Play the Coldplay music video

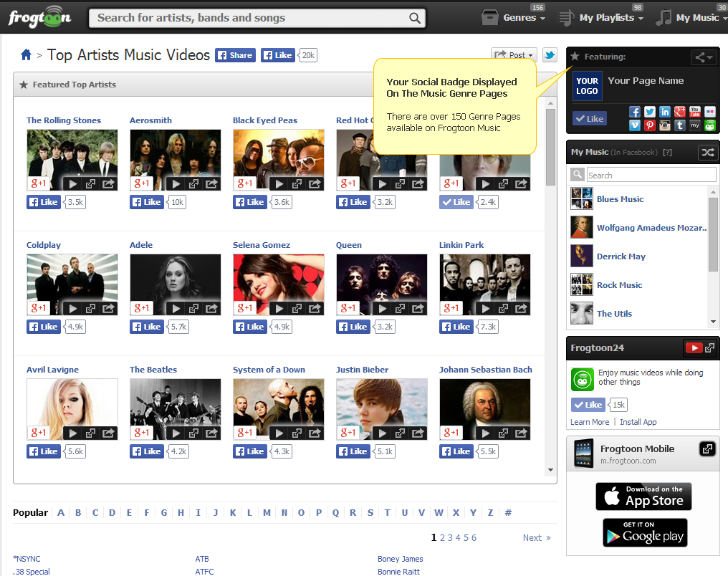[72, 308]
